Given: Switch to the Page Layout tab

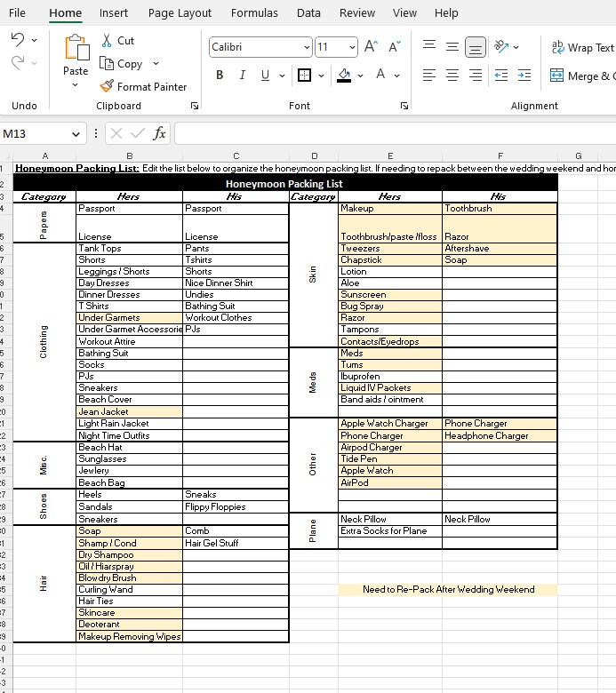Looking at the screenshot, I should [x=180, y=12].
